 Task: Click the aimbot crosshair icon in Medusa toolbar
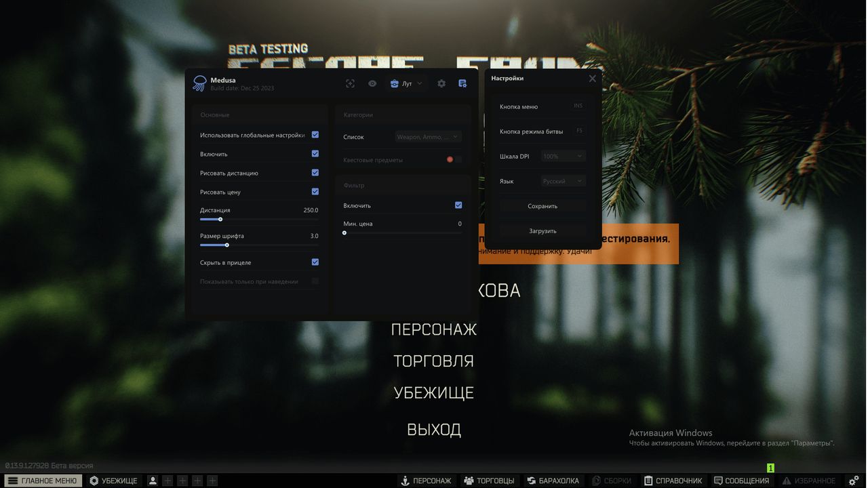pos(350,83)
